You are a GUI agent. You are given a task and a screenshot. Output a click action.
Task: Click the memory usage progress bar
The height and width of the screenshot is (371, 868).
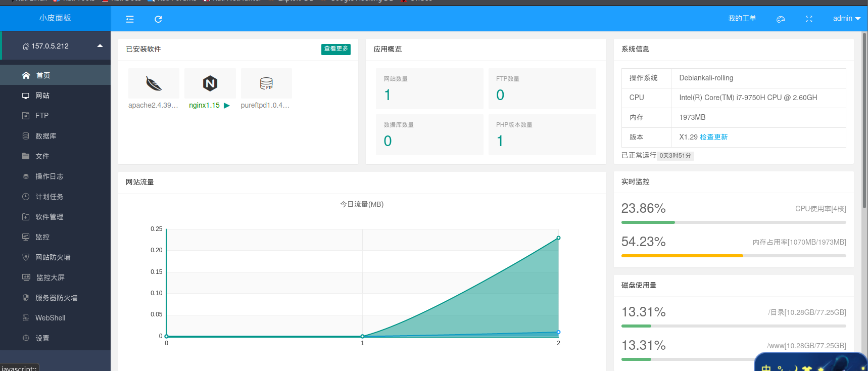click(x=734, y=256)
